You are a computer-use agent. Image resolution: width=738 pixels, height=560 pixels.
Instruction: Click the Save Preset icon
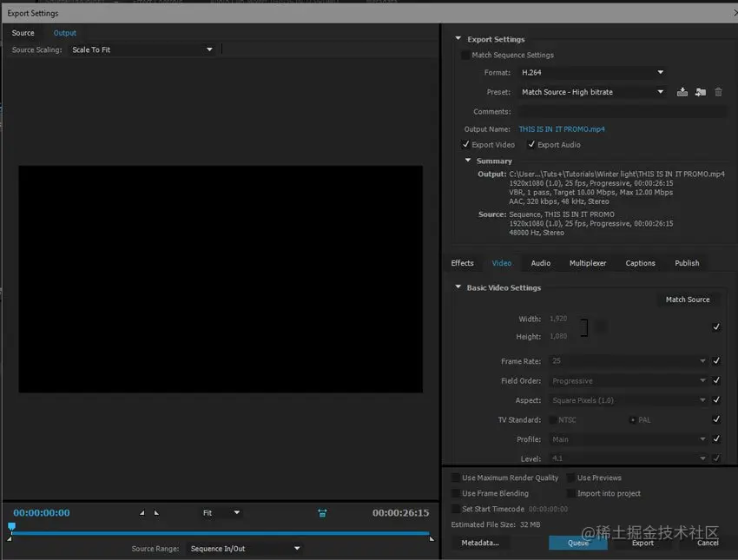[682, 91]
